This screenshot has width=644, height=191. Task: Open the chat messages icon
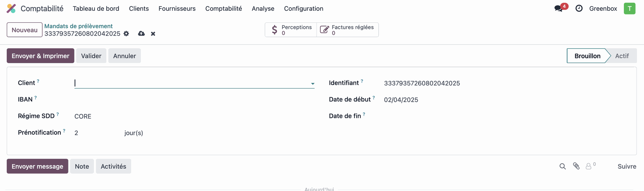tap(559, 8)
